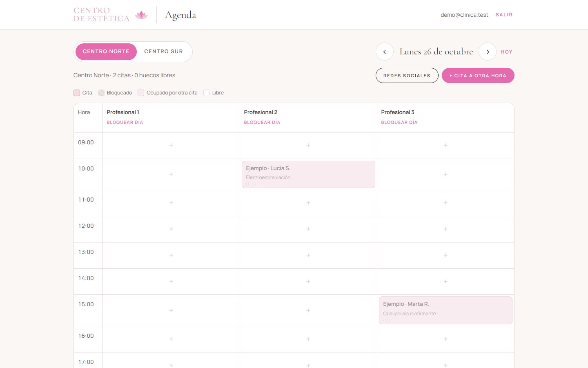Add appointment at 09:00 for Profesional 2
Image resolution: width=588 pixels, height=368 pixels.
pyautogui.click(x=308, y=146)
